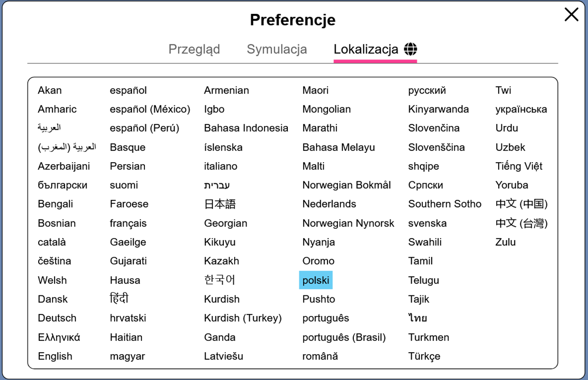
Task: Choose français in the language list
Action: (x=128, y=224)
